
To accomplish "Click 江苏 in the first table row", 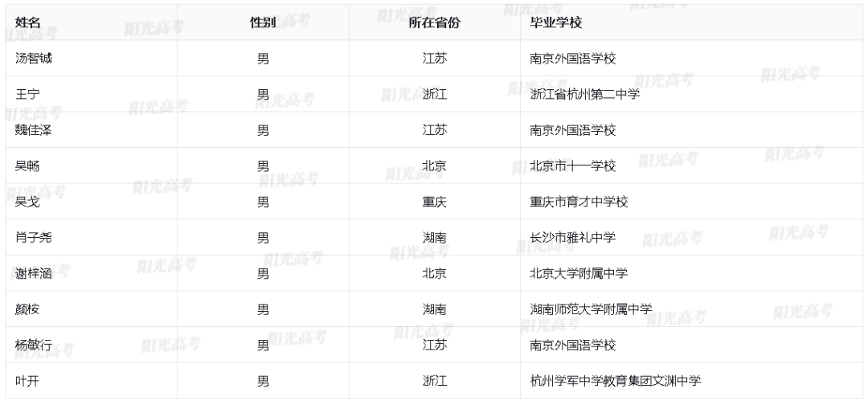I will tap(435, 58).
